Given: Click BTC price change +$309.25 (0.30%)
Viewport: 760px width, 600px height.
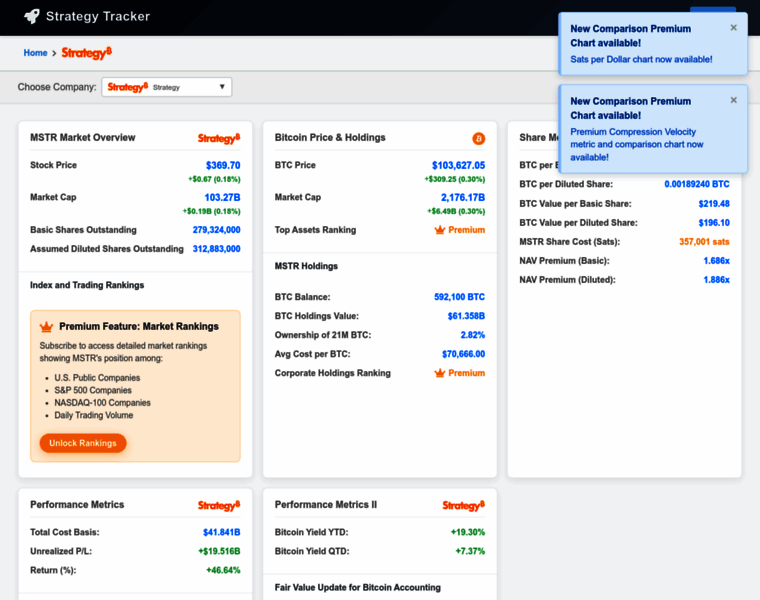Looking at the screenshot, I should click(455, 179).
